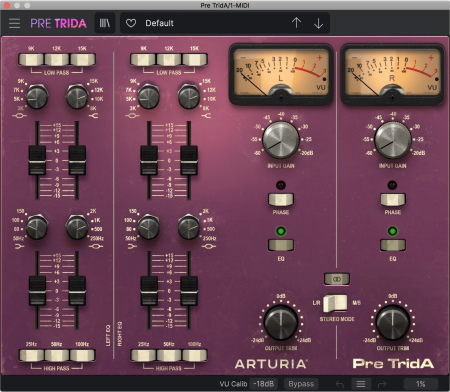Click the Default preset name
This screenshot has height=392, width=450.
tap(159, 23)
